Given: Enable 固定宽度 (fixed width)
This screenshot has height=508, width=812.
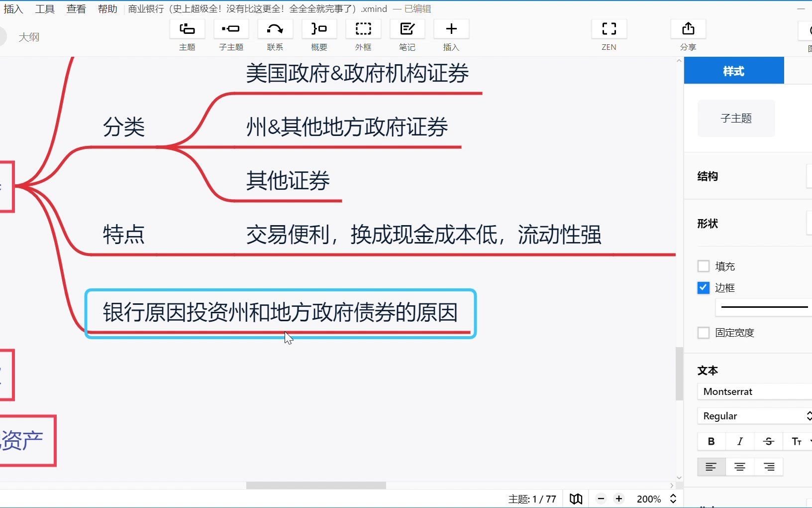Looking at the screenshot, I should tap(703, 332).
